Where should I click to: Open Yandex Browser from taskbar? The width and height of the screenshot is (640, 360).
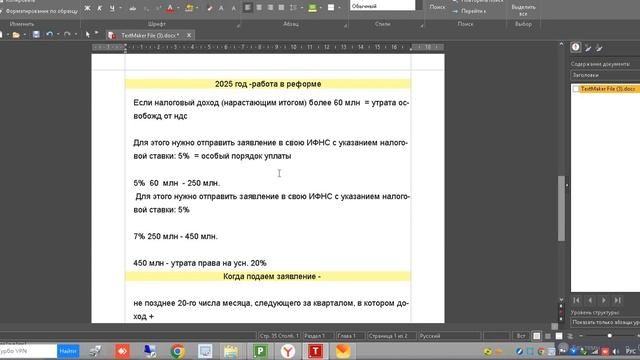tap(288, 351)
